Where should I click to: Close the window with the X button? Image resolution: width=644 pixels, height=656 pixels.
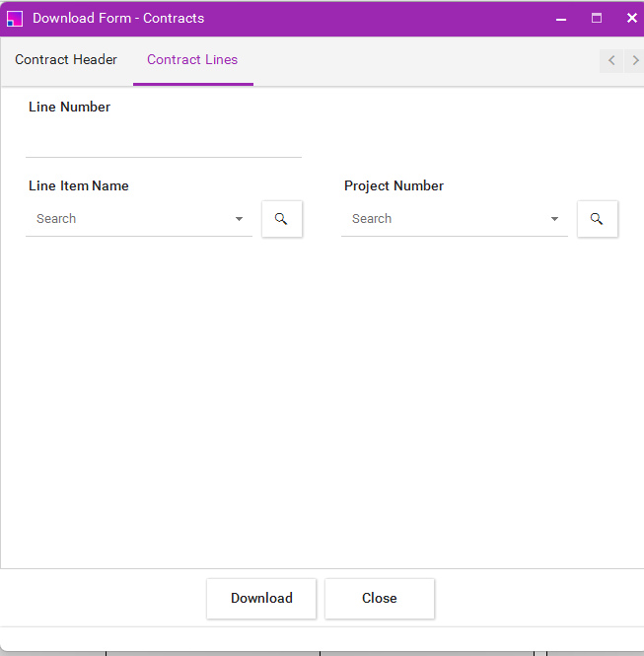tap(632, 18)
